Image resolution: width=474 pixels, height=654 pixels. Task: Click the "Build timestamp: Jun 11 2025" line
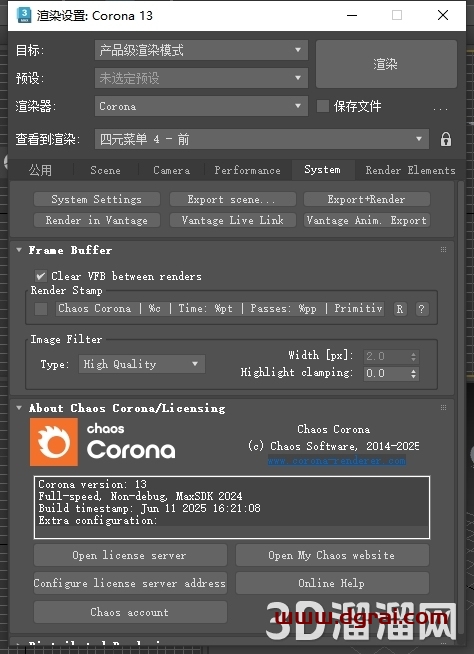150,508
